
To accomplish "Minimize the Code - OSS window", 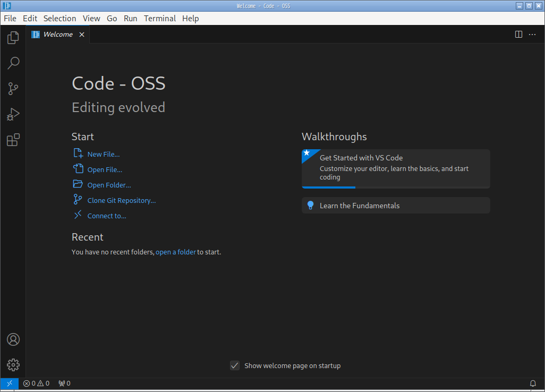I will (520, 6).
